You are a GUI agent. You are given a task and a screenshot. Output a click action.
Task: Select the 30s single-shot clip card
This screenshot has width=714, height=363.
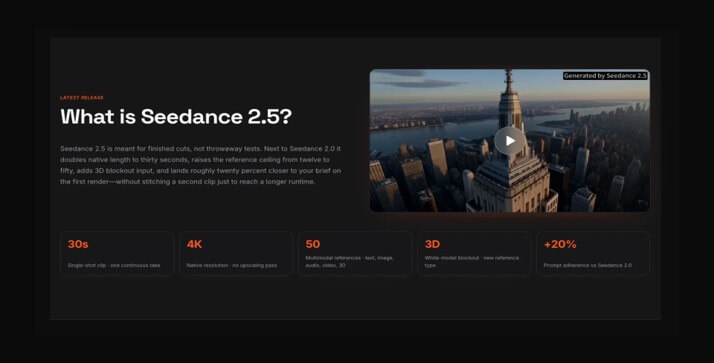117,253
